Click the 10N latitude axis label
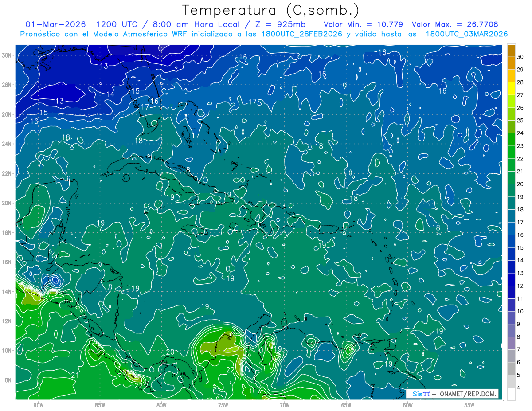This screenshot has width=532, height=411. pyautogui.click(x=8, y=351)
